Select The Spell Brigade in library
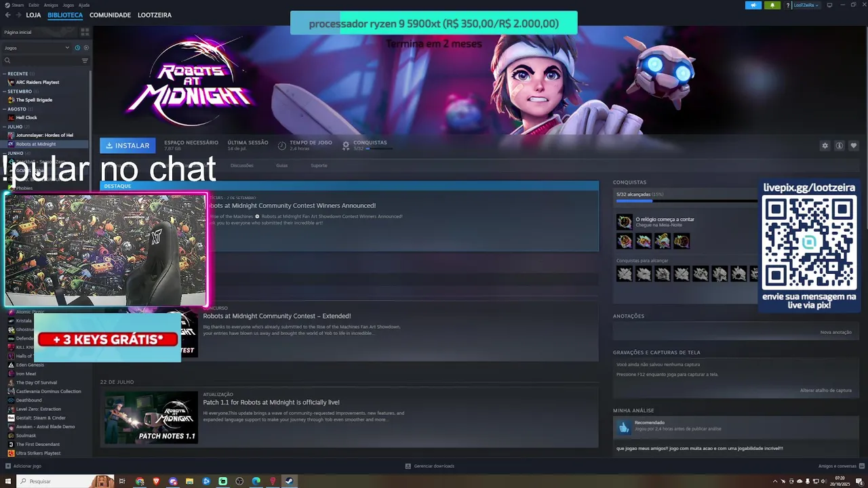 [34, 100]
